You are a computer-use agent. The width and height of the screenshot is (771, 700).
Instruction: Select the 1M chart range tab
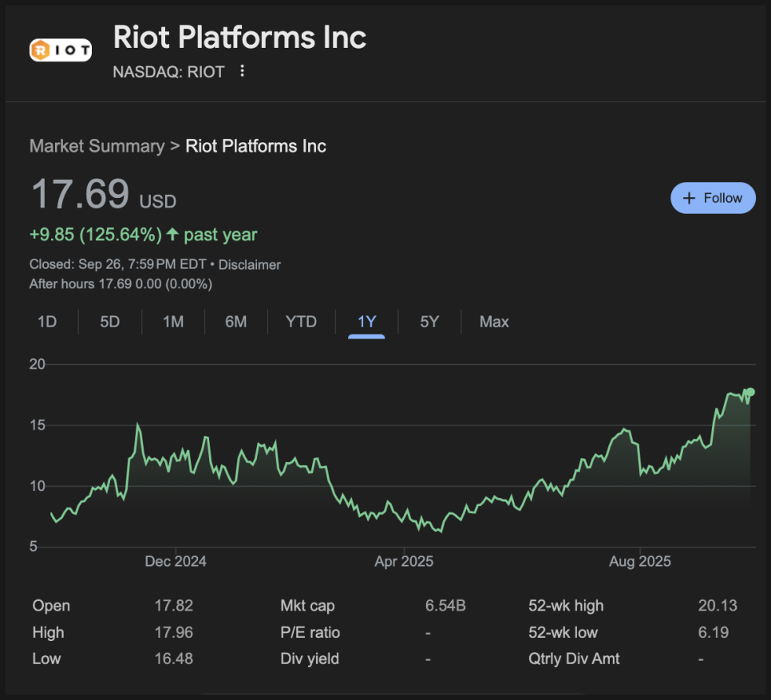(x=173, y=322)
